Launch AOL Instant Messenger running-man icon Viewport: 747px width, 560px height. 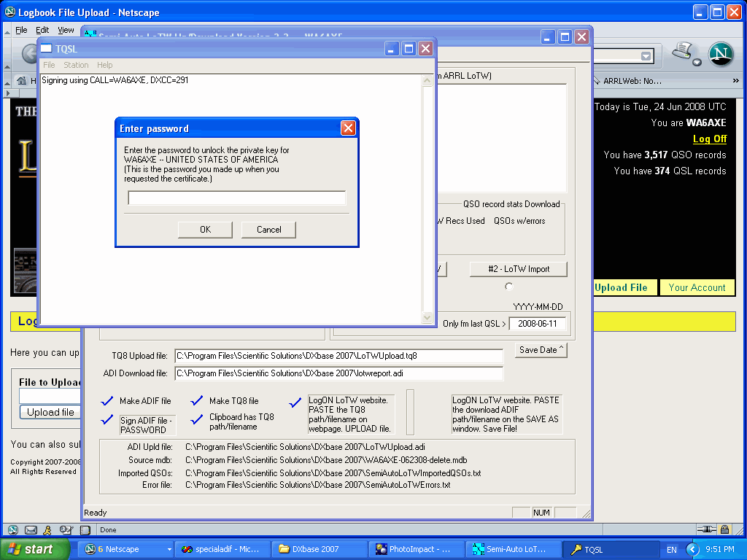click(47, 529)
